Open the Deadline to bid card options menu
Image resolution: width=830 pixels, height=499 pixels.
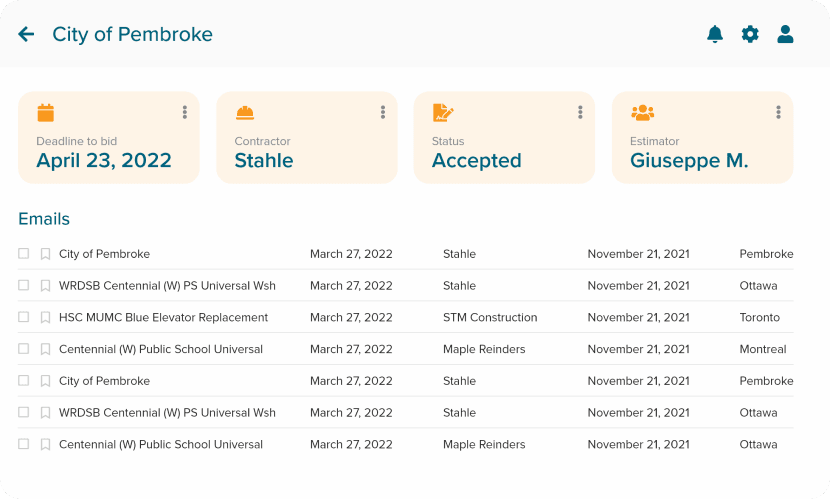click(x=185, y=113)
